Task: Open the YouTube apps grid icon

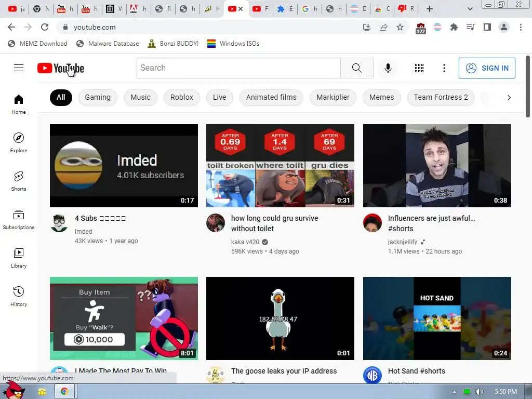Action: 419,68
